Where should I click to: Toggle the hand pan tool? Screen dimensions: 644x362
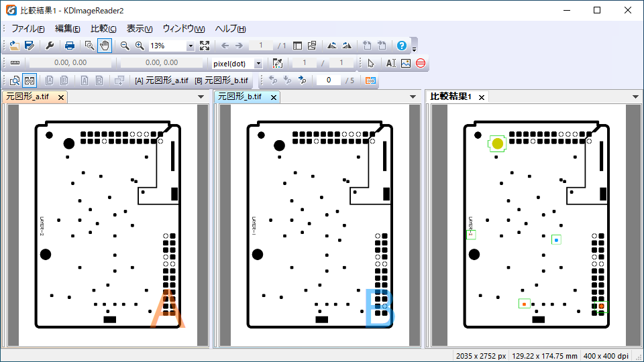coord(105,46)
